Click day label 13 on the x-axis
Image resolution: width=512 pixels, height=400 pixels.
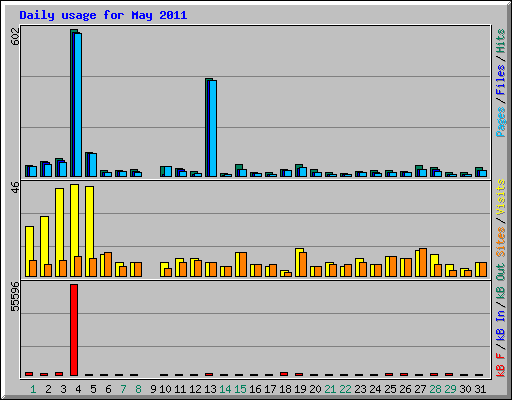pyautogui.click(x=210, y=389)
